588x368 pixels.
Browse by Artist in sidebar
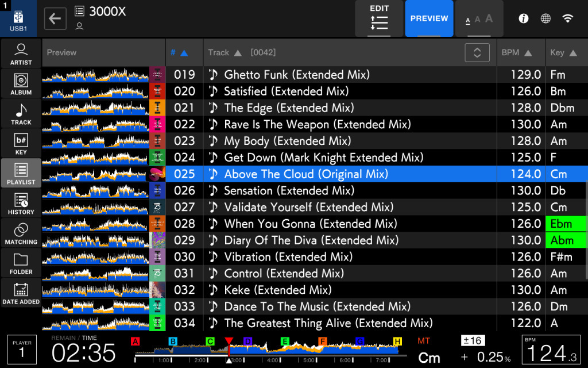[21, 54]
